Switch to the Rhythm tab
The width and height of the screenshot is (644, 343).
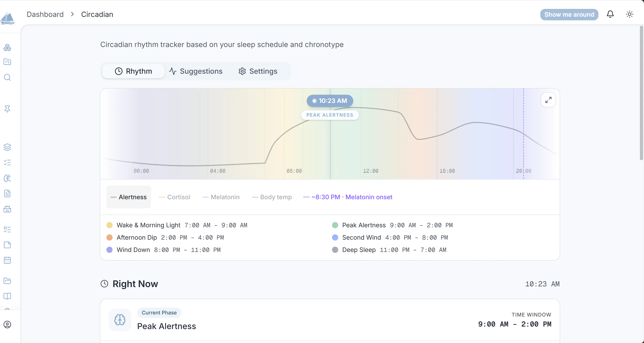[x=134, y=71]
